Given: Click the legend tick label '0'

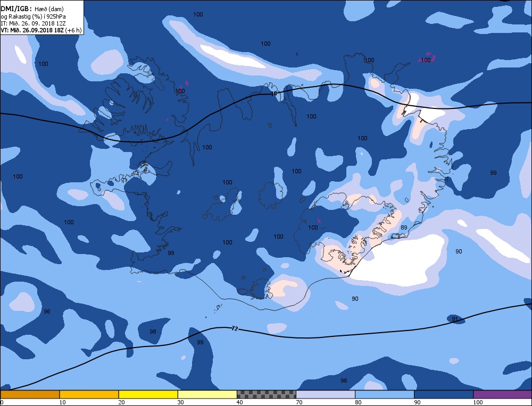Looking at the screenshot, I should (2, 402).
